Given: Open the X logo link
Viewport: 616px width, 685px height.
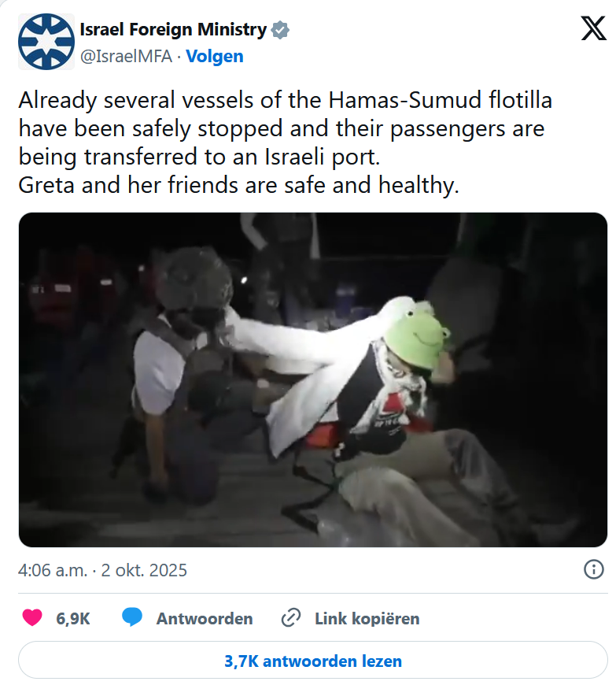Looking at the screenshot, I should click(x=593, y=28).
